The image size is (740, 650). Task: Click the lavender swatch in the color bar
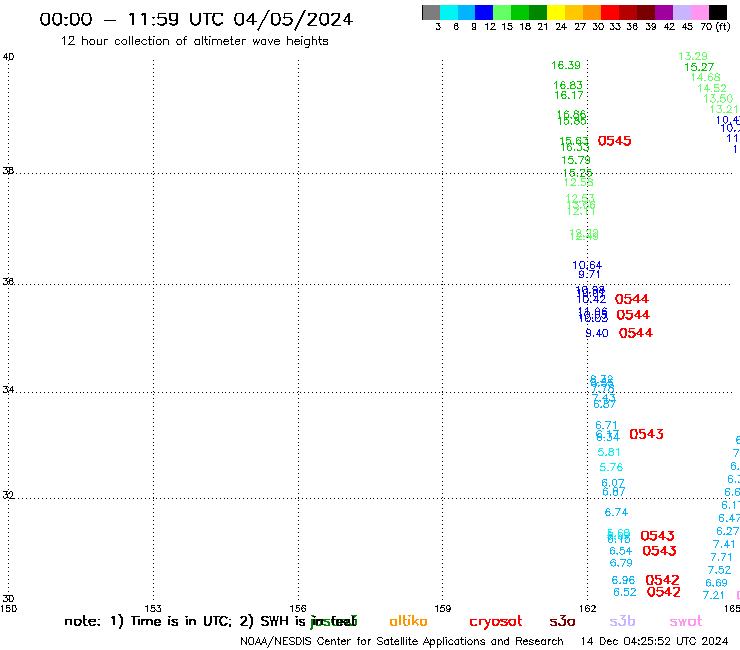[x=681, y=12]
